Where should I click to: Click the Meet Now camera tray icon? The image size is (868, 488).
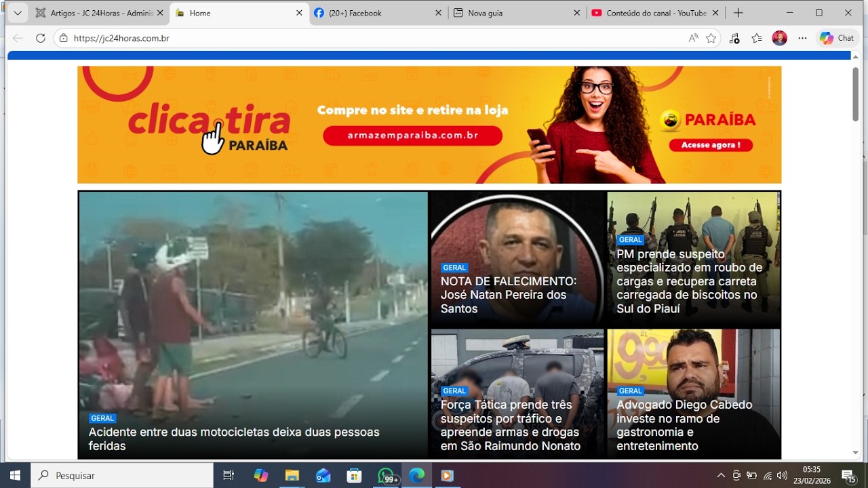tap(736, 475)
